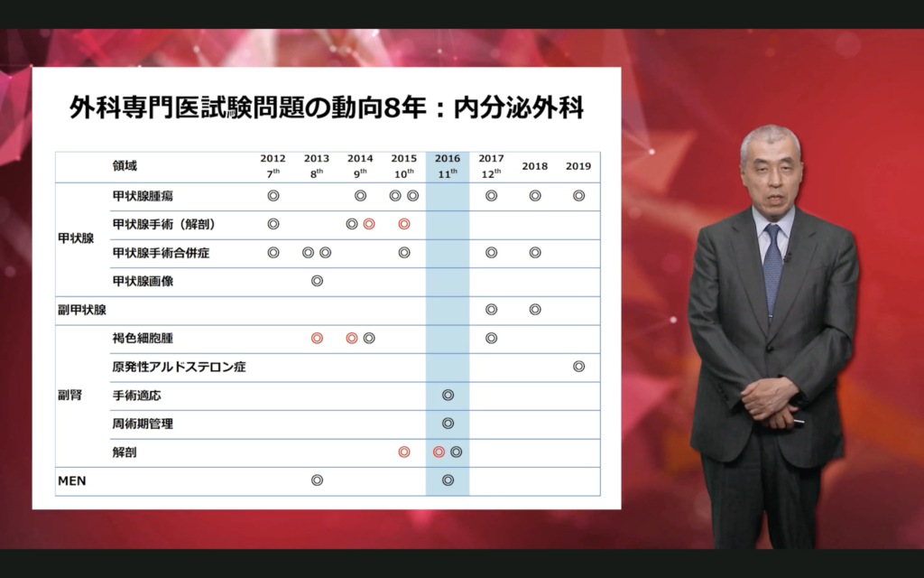Viewport: 924px width, 578px height.
Task: Click the red circle in 褐色細胞腫 under 2013
Action: (x=317, y=338)
